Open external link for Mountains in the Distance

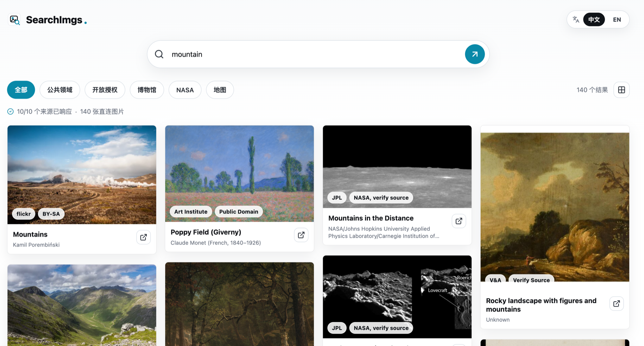pos(459,221)
